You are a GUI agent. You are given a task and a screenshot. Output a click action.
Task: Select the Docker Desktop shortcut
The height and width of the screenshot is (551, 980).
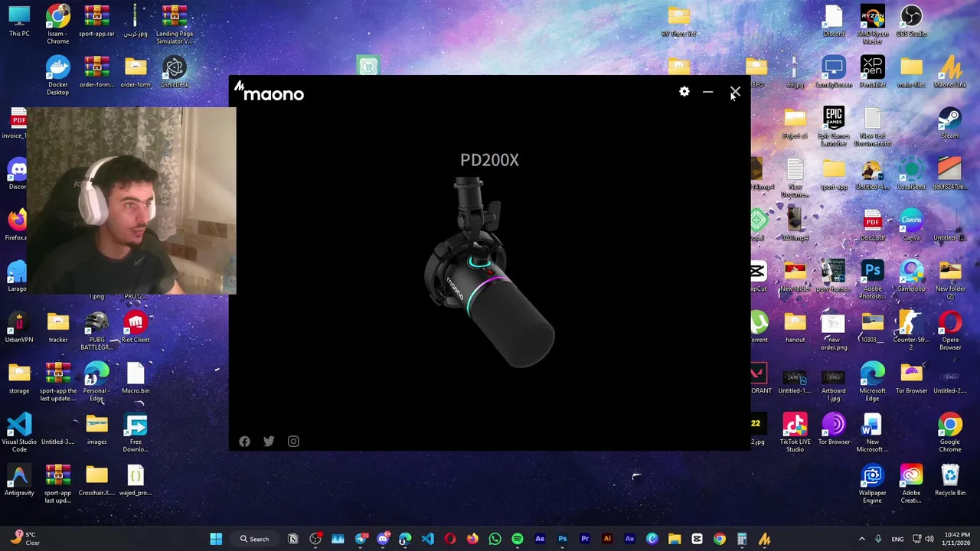click(57, 75)
